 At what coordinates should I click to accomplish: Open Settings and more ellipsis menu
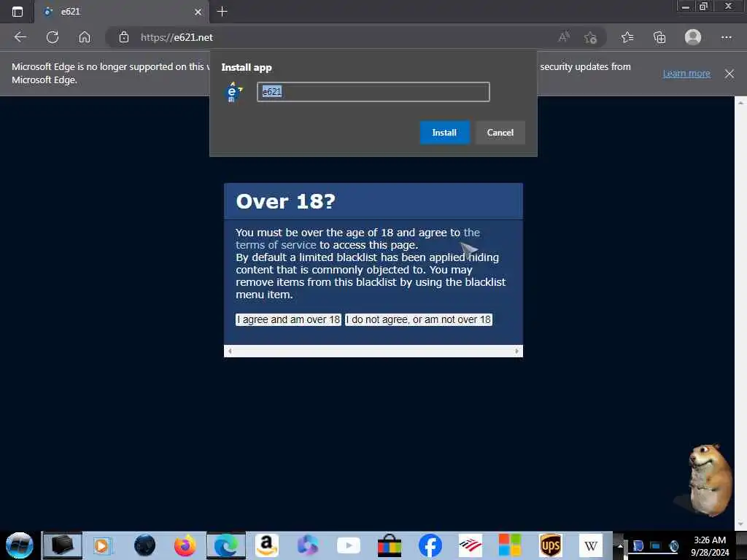(726, 37)
